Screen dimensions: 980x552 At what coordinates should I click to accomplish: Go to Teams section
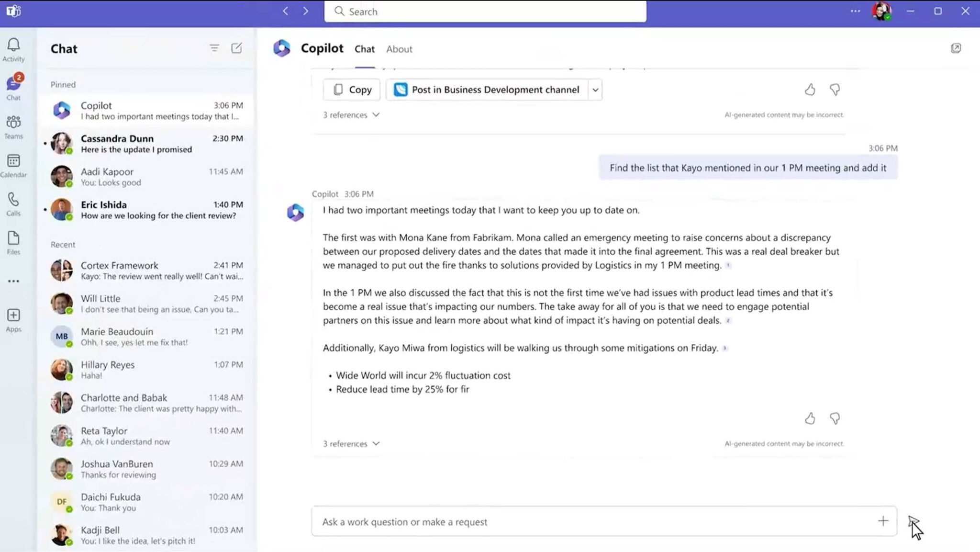point(13,127)
